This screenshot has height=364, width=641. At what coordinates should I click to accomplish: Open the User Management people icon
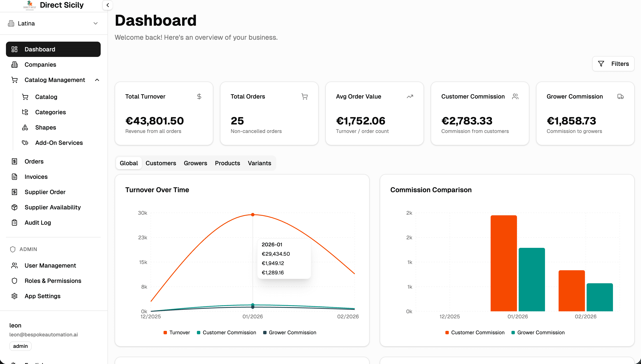(x=14, y=265)
